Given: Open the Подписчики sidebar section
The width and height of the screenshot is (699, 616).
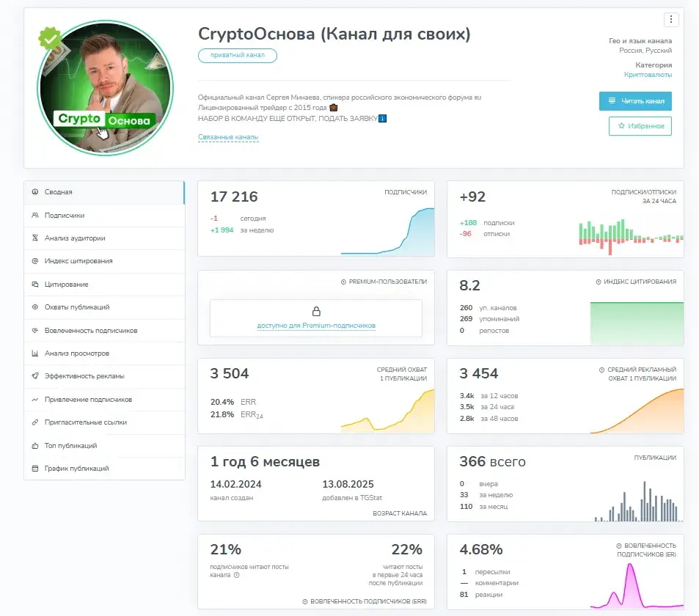Looking at the screenshot, I should point(104,216).
